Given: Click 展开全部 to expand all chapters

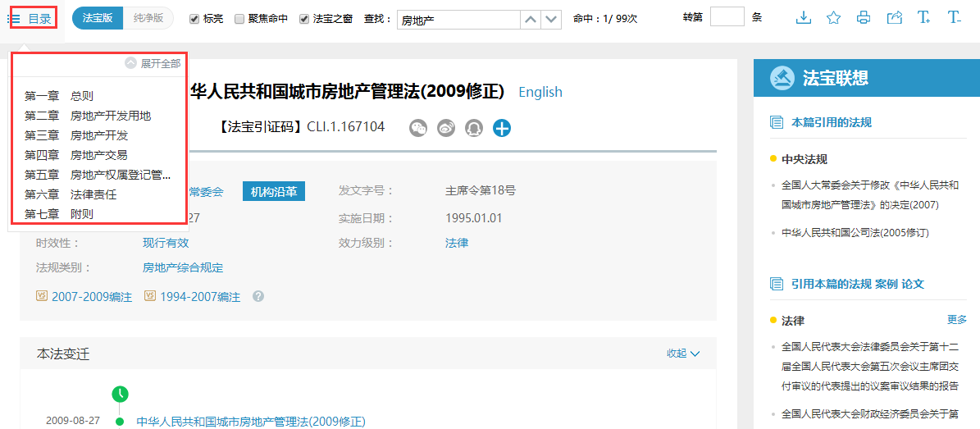Looking at the screenshot, I should [153, 63].
